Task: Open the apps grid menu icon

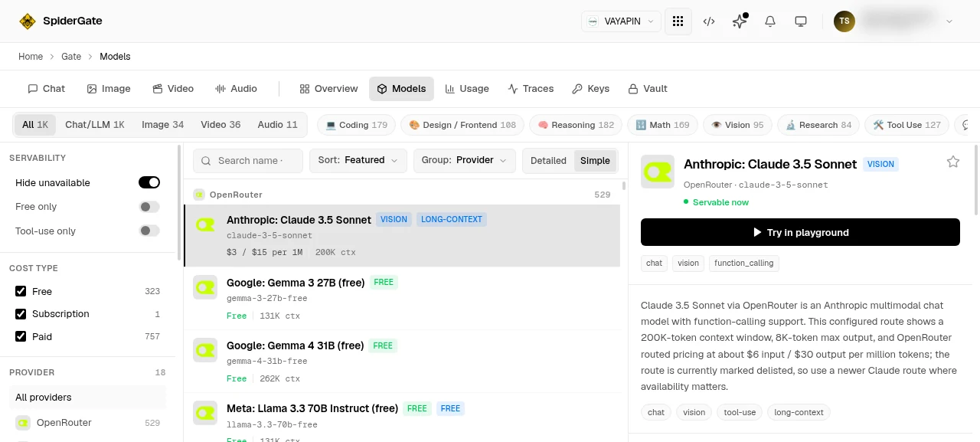Action: 678,21
